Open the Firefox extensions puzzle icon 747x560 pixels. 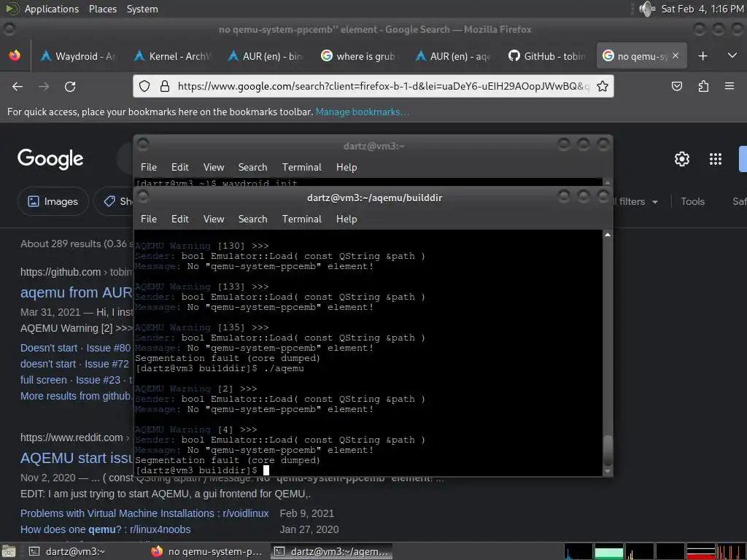coord(703,86)
